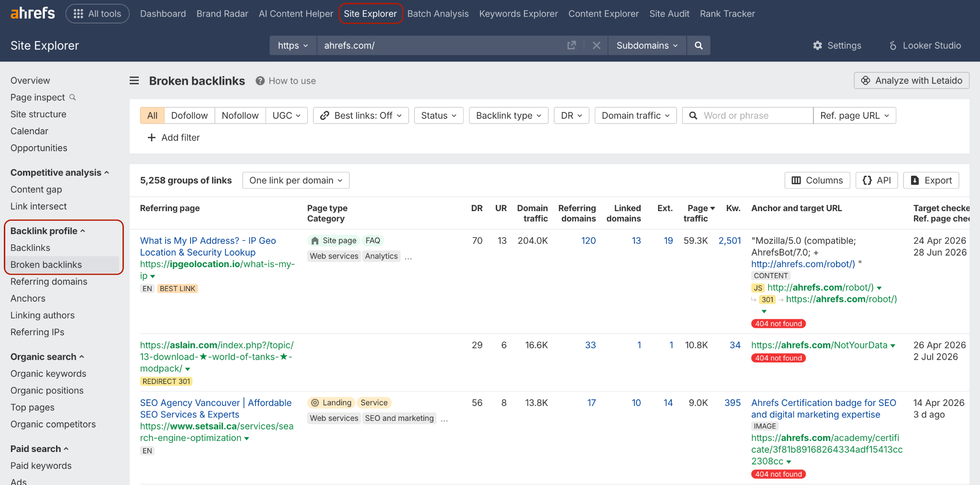Open the What is My IP Address link
Screen dimensions: 980x485
point(208,247)
